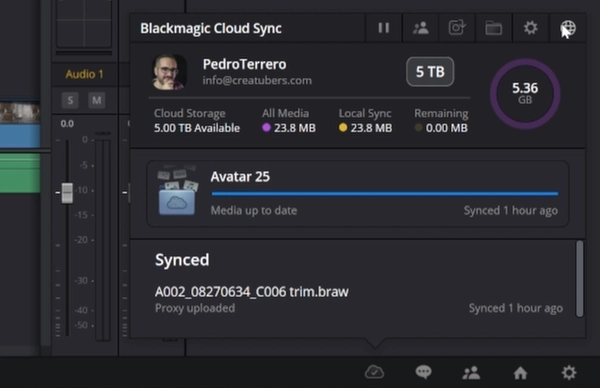The width and height of the screenshot is (600, 388).
Task: Click the camera sync icon
Action: (457, 28)
